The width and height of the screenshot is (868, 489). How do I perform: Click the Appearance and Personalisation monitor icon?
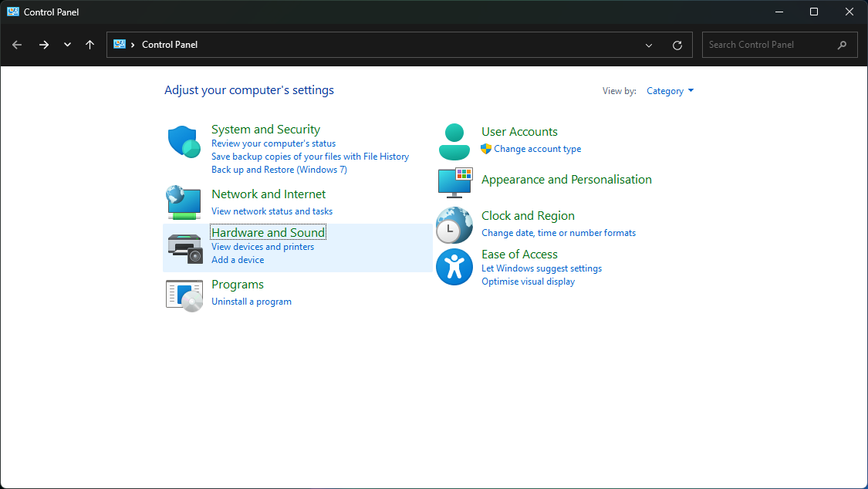tap(454, 184)
